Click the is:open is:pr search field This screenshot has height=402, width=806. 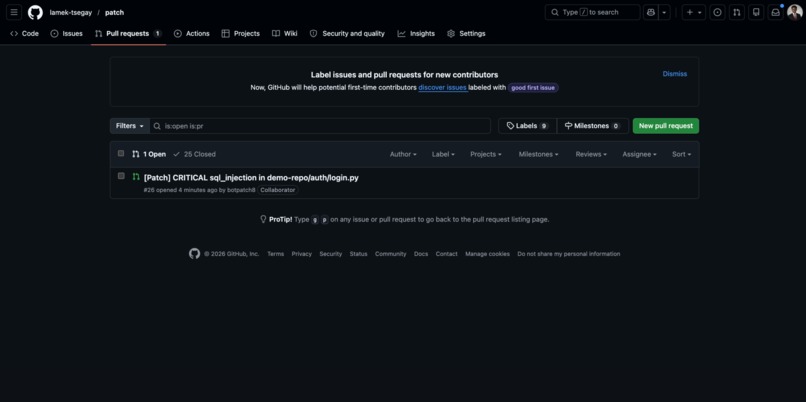(320, 126)
